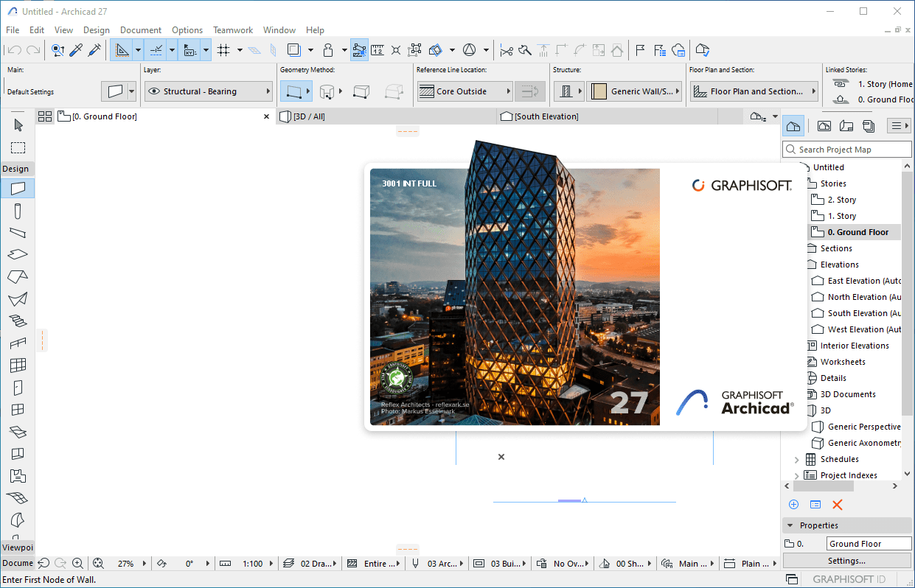
Task: Pick up parameters with the eyedropper
Action: click(x=77, y=50)
